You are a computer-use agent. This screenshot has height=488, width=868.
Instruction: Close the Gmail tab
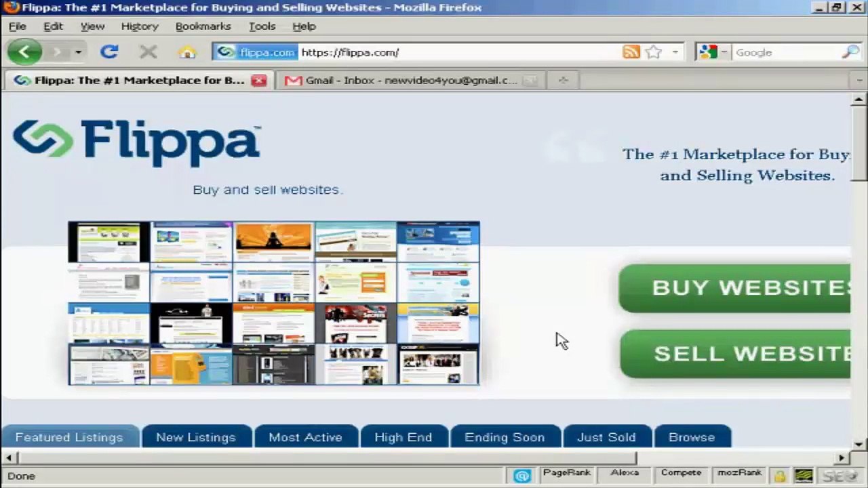[x=530, y=80]
